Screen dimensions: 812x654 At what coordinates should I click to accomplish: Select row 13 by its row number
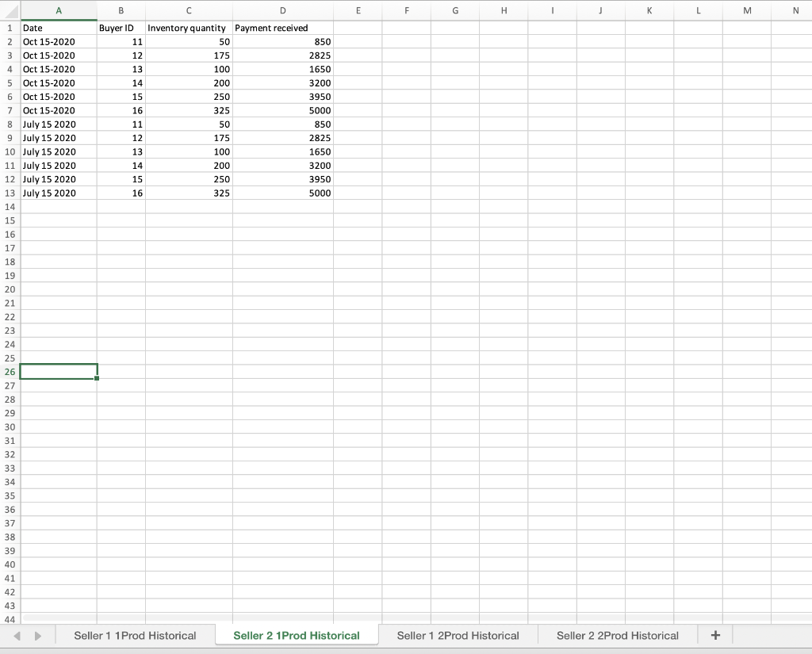pos(9,193)
